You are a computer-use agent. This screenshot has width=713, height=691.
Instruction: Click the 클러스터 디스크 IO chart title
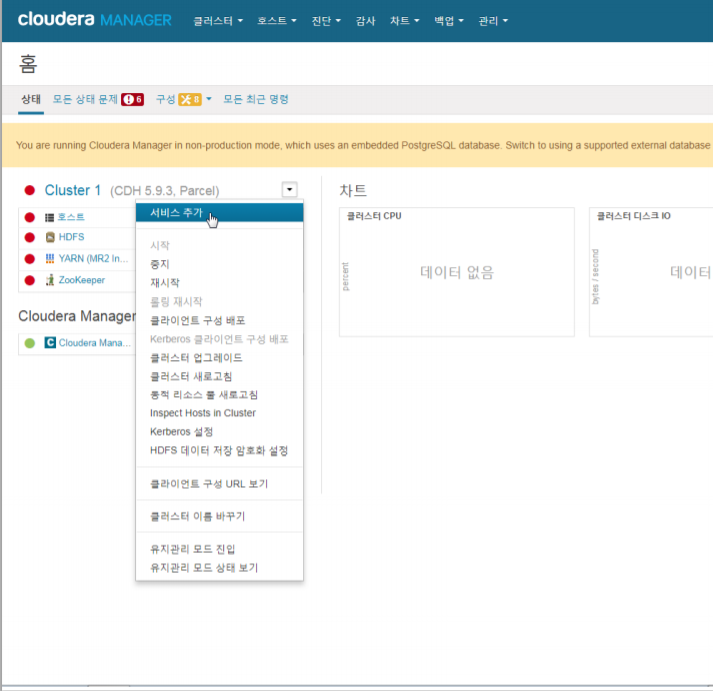tap(633, 216)
